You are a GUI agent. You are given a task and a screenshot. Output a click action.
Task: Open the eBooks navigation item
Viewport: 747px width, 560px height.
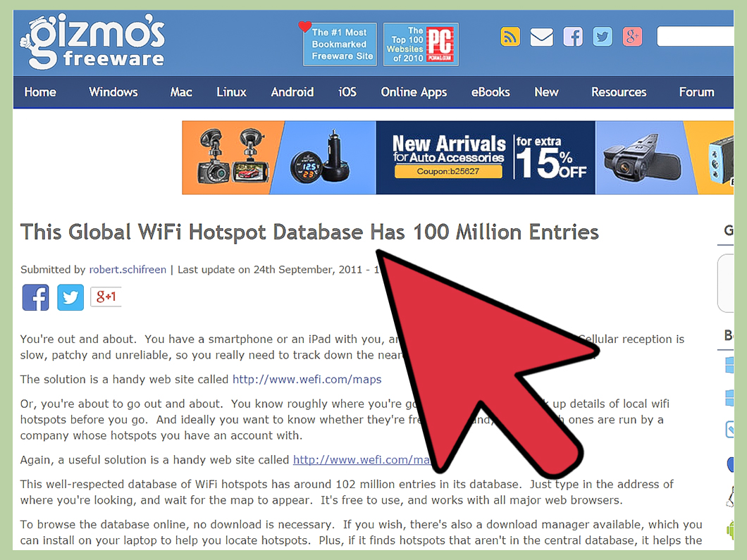pos(490,92)
